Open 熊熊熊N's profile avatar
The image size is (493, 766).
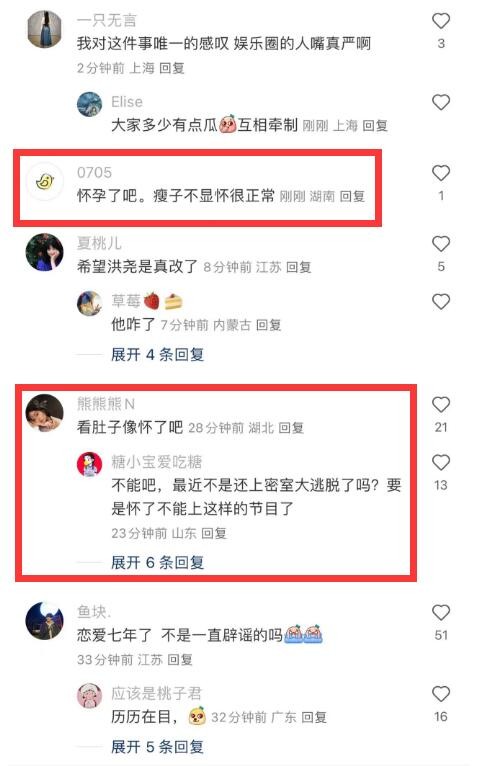click(44, 413)
